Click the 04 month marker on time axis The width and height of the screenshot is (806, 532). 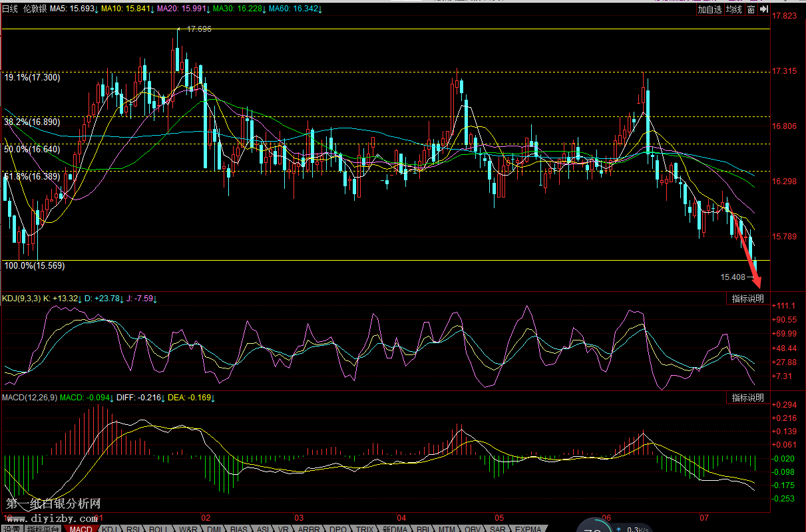pyautogui.click(x=401, y=517)
